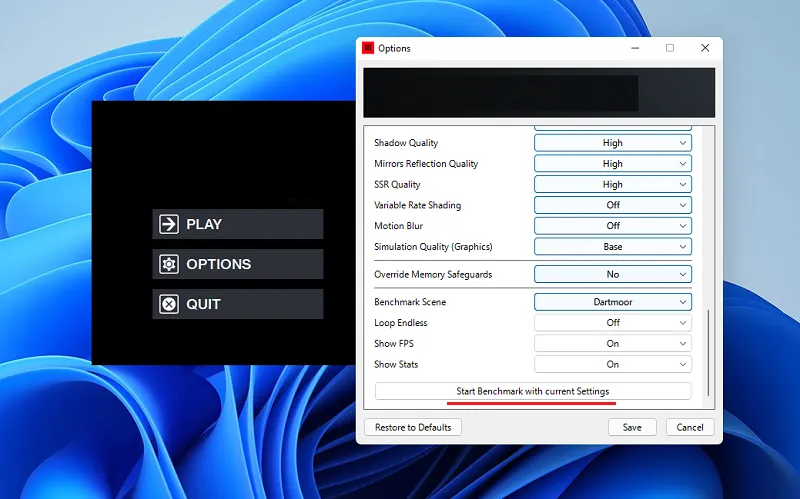The height and width of the screenshot is (499, 800).
Task: Click the Override Memory Safeguards label
Action: click(433, 275)
